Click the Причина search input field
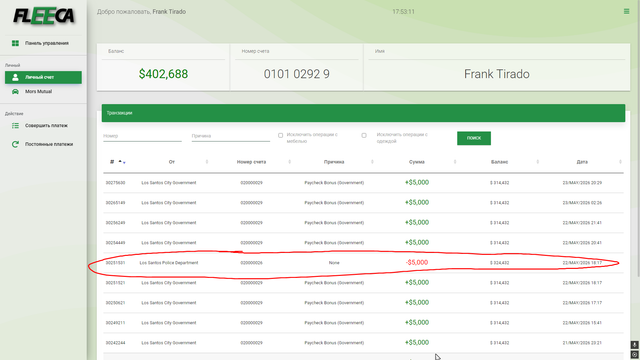This screenshot has width=640, height=360. coord(231,136)
